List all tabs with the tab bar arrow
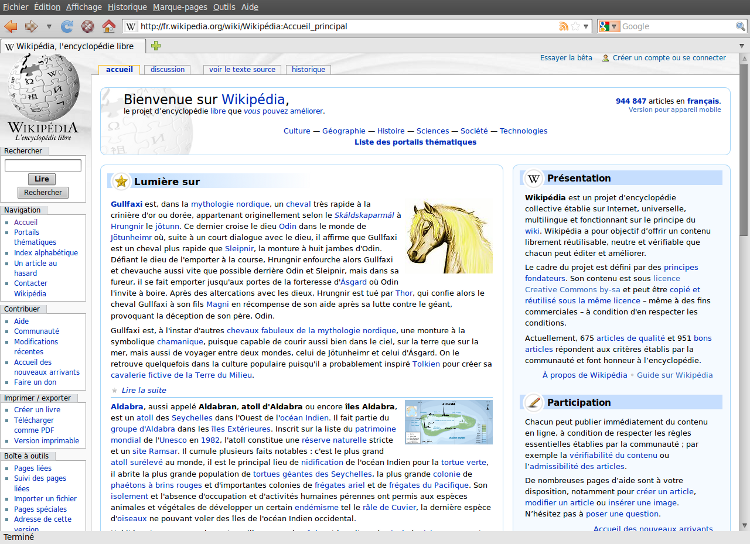 [742, 46]
